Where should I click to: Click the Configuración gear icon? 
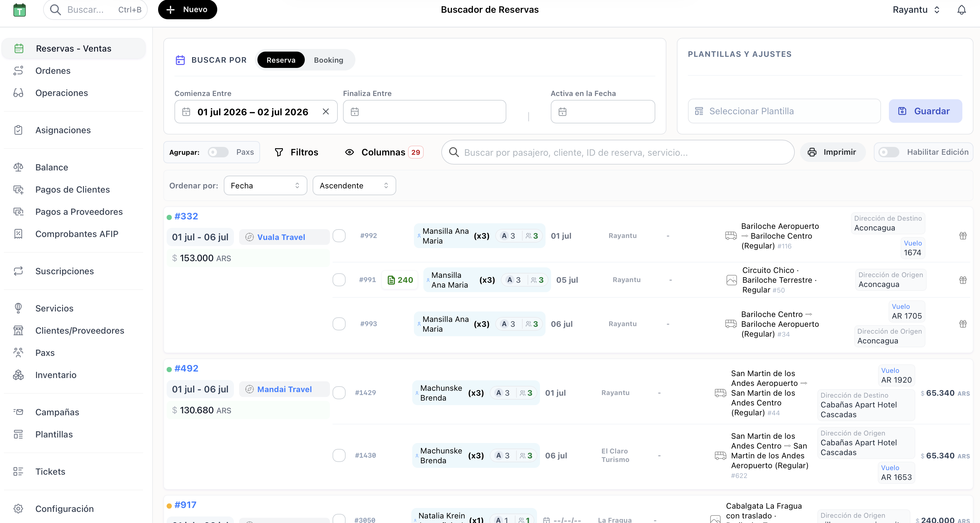pyautogui.click(x=18, y=509)
